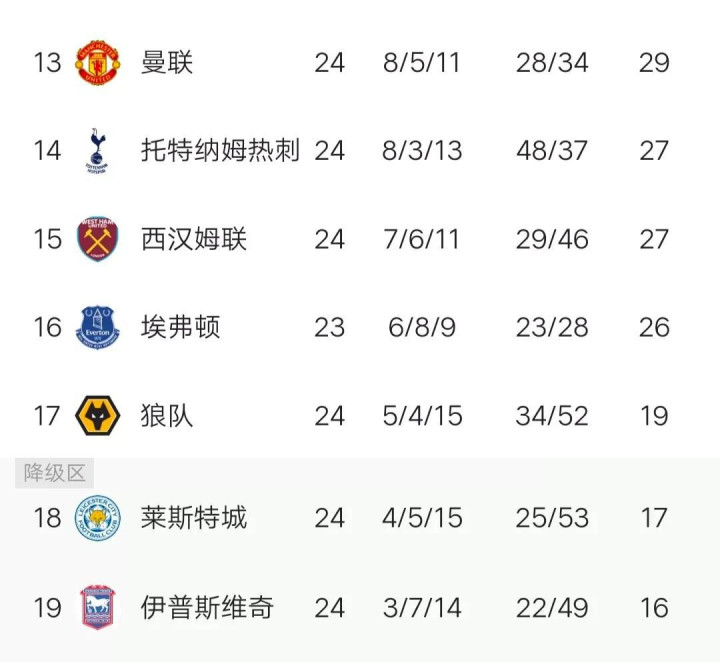Image resolution: width=720 pixels, height=662 pixels.
Task: Click the West Ham United crest
Action: pos(97,239)
